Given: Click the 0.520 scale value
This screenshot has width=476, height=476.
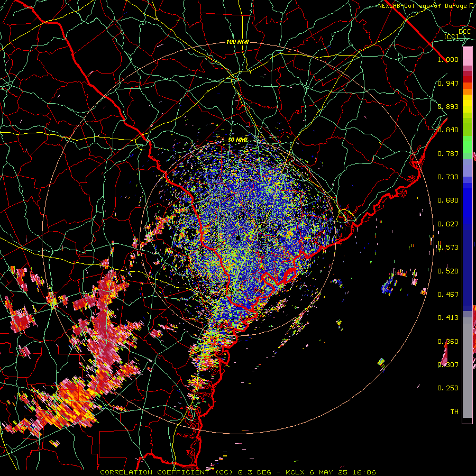Looking at the screenshot, I should 448,271.
